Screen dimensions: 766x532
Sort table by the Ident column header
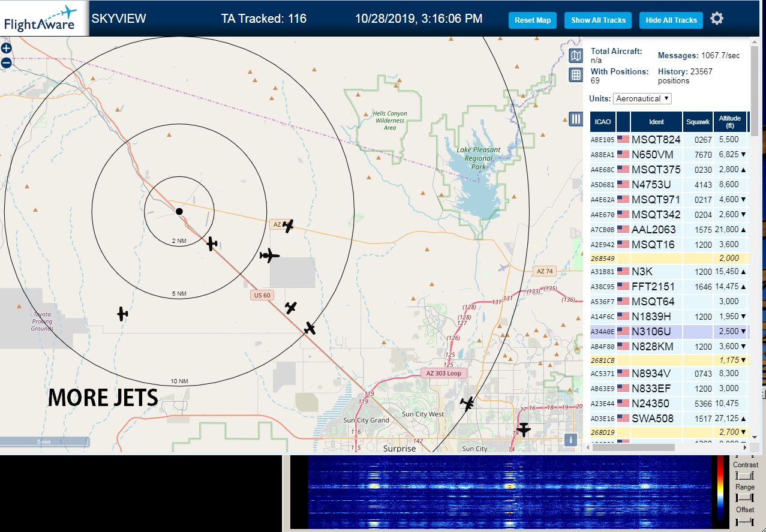click(656, 122)
